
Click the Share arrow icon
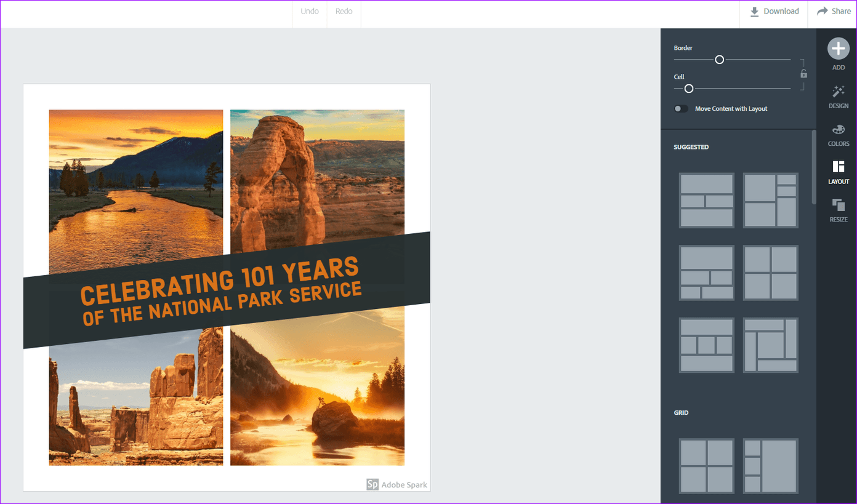[x=822, y=11]
